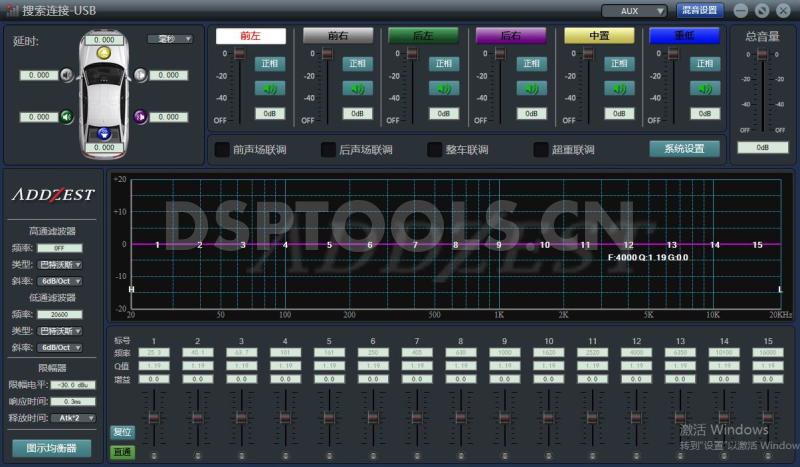The image size is (800, 467).
Task: Tick the 超重联调 checkbox
Action: 541,150
